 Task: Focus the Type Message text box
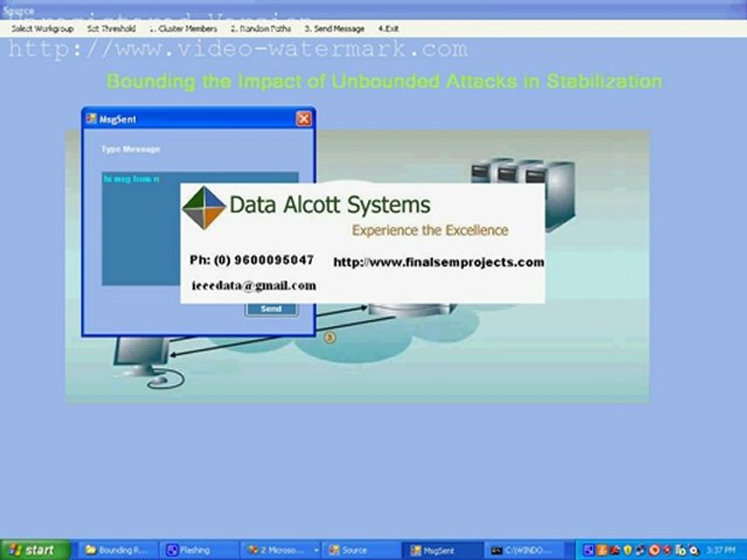coord(200,229)
